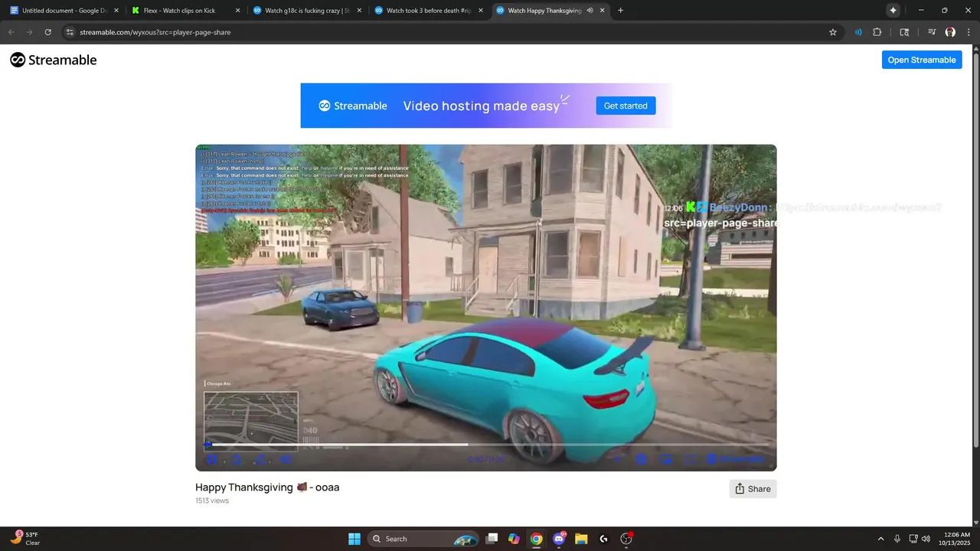980x551 pixels.
Task: Pause the video with the pause button
Action: pos(212,459)
